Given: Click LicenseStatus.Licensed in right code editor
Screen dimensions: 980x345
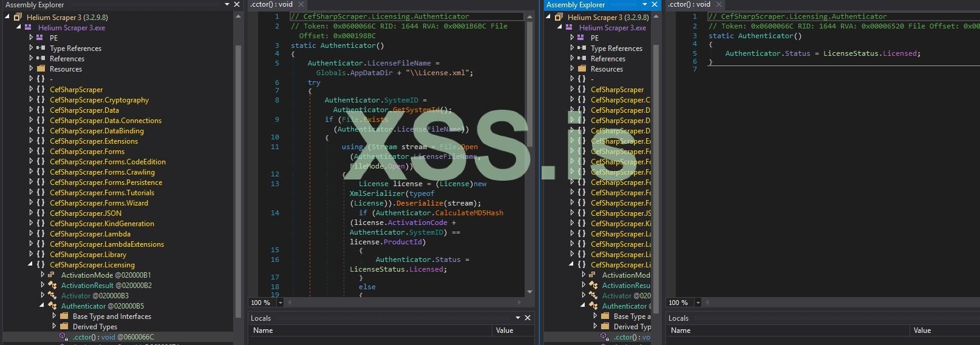Looking at the screenshot, I should coord(871,53).
